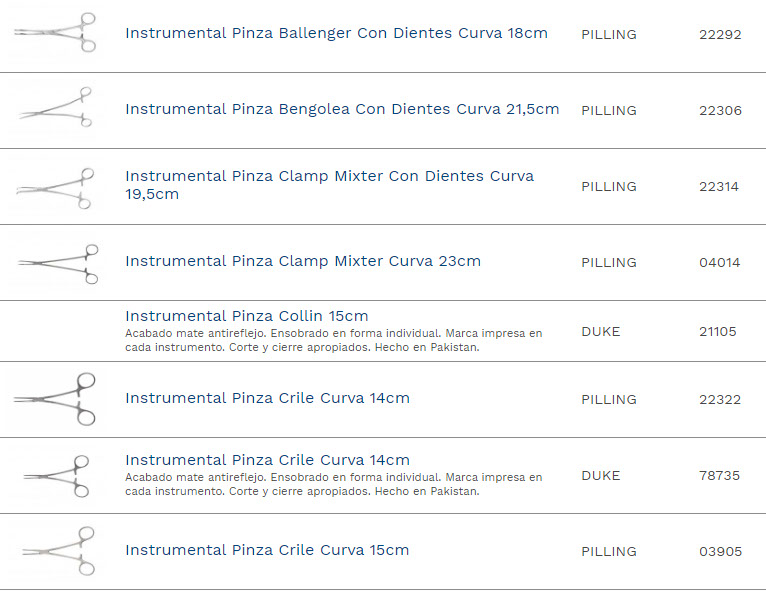Click the PILLING Crile Curva 14cm image

point(56,399)
